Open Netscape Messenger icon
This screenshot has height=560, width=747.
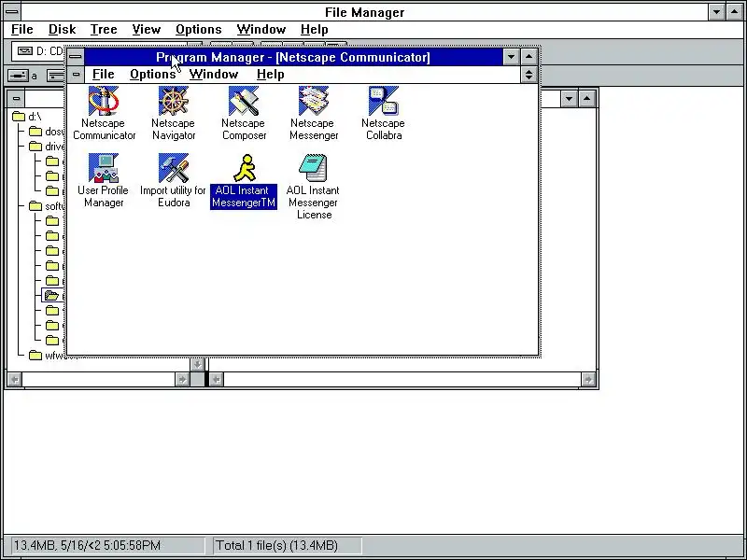(314, 113)
